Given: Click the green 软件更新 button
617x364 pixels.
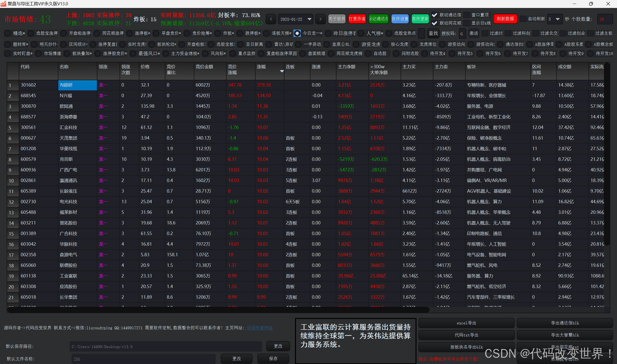Looking at the screenshot, I should 420,19.
